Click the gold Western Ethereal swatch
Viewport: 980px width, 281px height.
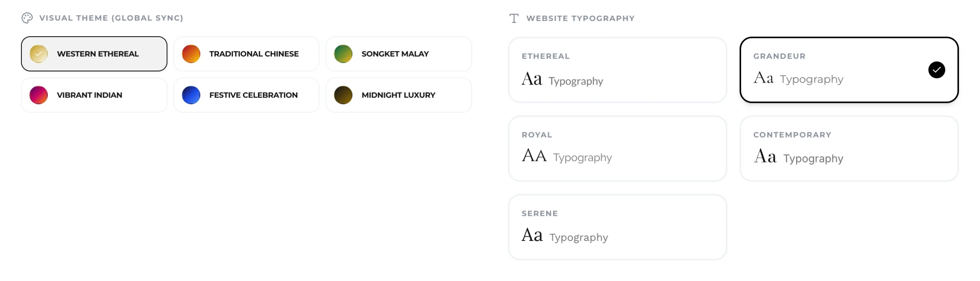39,54
